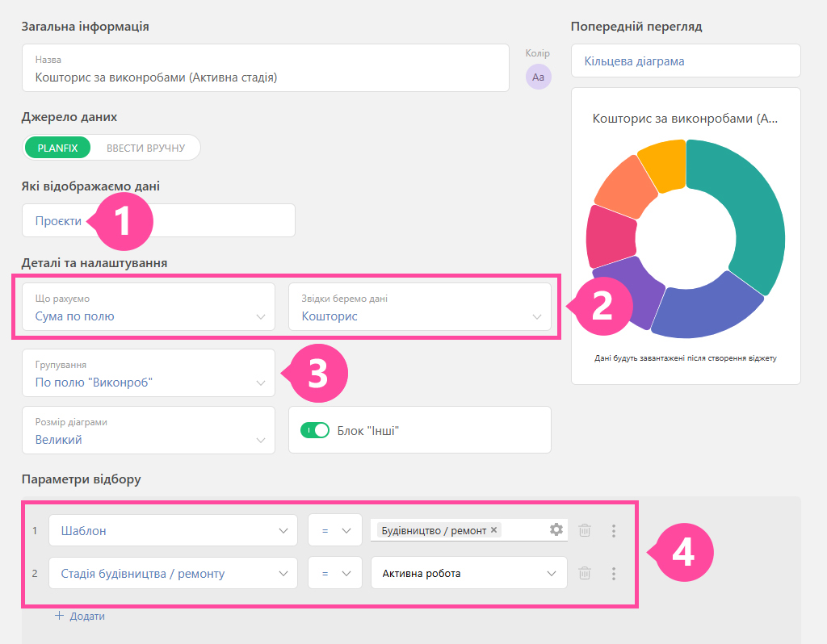827x644 pixels.
Task: Click the Загальна інформація heading
Action: tap(85, 27)
